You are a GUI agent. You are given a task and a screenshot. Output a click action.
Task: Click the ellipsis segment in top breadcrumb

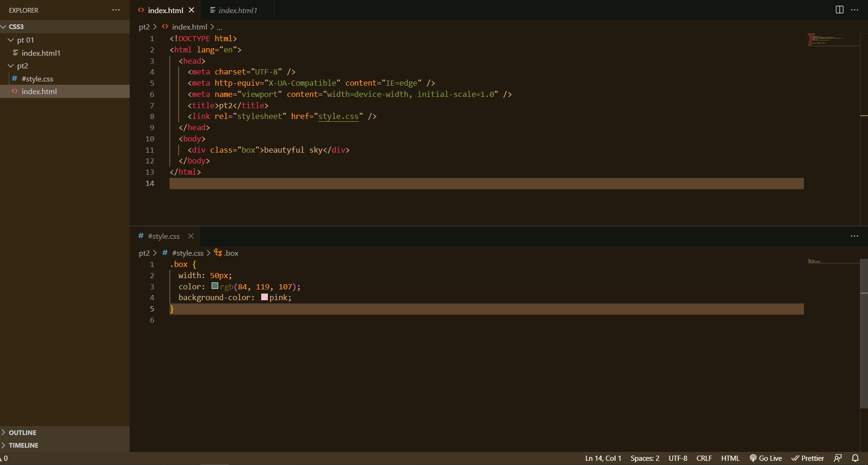tap(220, 27)
